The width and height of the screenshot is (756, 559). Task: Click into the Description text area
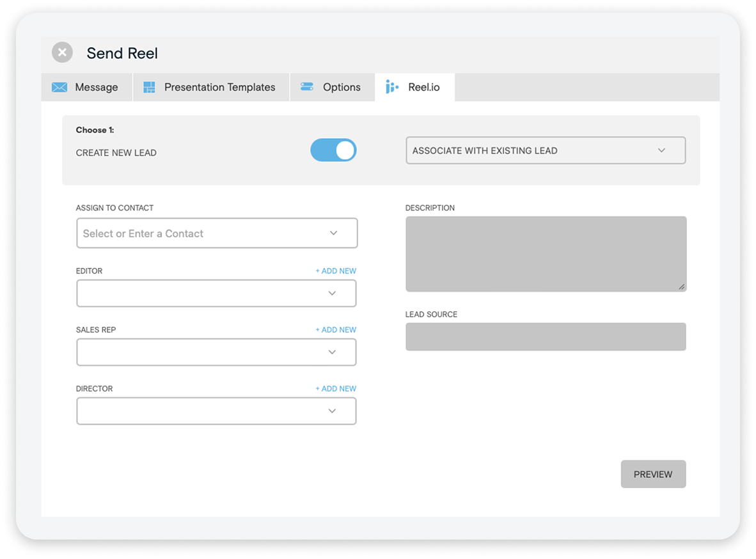pyautogui.click(x=546, y=254)
